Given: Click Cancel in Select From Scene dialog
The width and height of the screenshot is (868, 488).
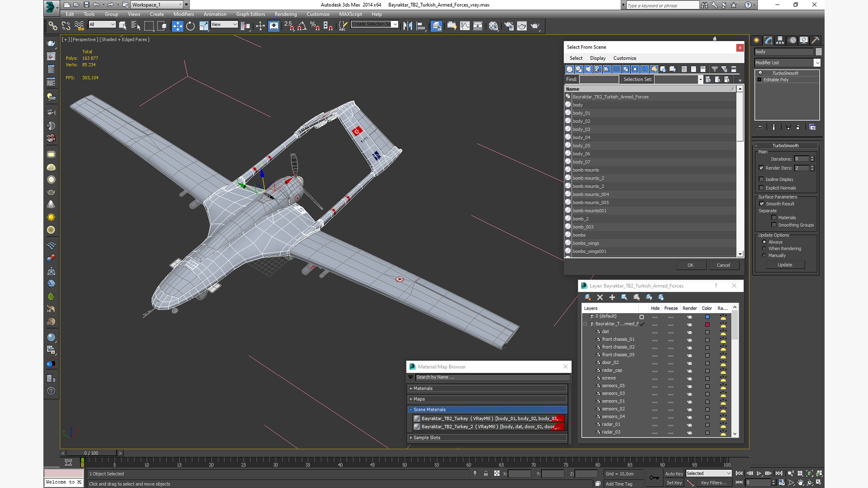Looking at the screenshot, I should 723,265.
